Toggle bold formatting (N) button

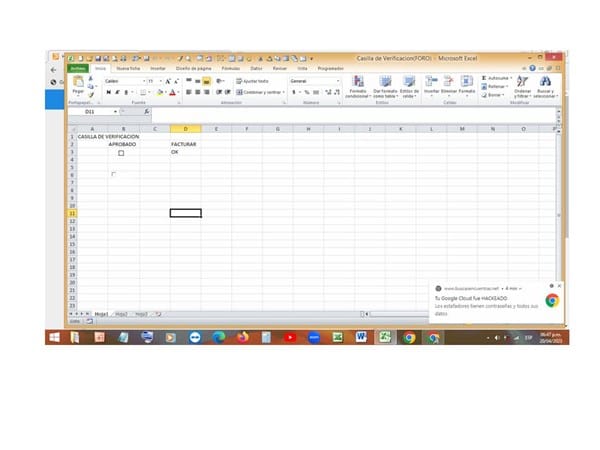(x=106, y=92)
